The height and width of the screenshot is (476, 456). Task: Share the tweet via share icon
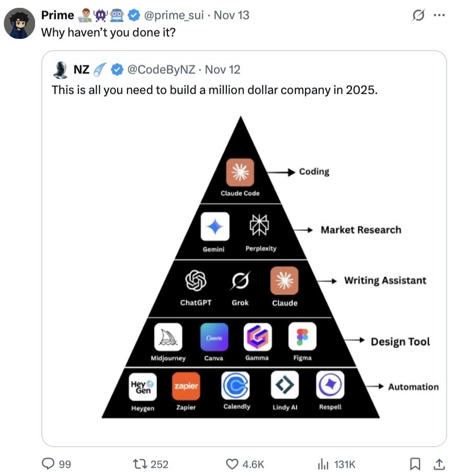[x=440, y=463]
